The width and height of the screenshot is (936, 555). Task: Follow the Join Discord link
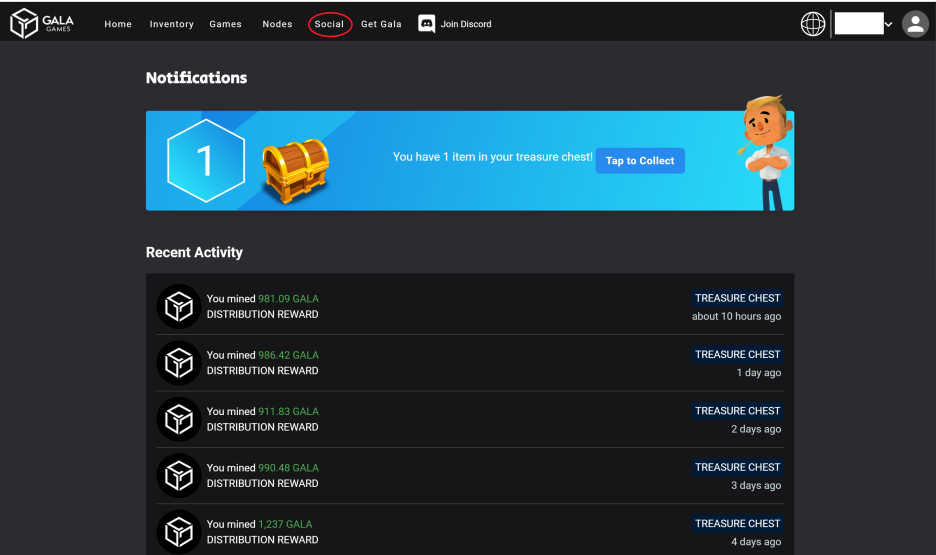pyautogui.click(x=466, y=24)
